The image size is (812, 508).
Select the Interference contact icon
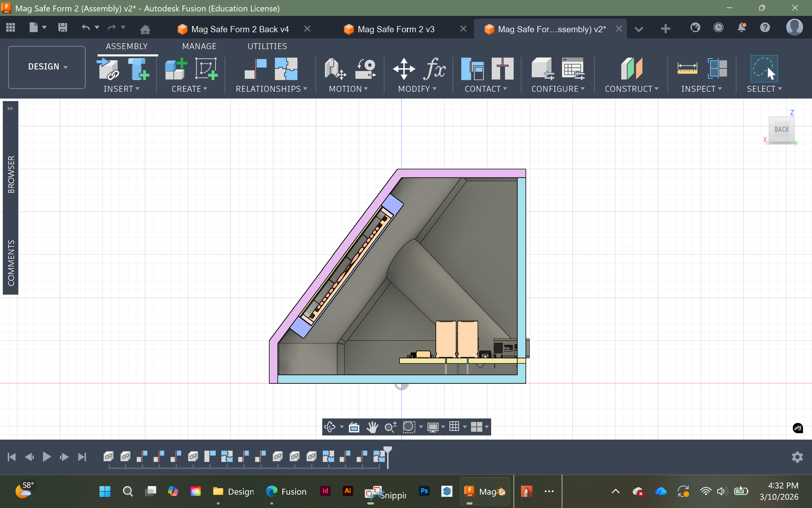click(502, 69)
